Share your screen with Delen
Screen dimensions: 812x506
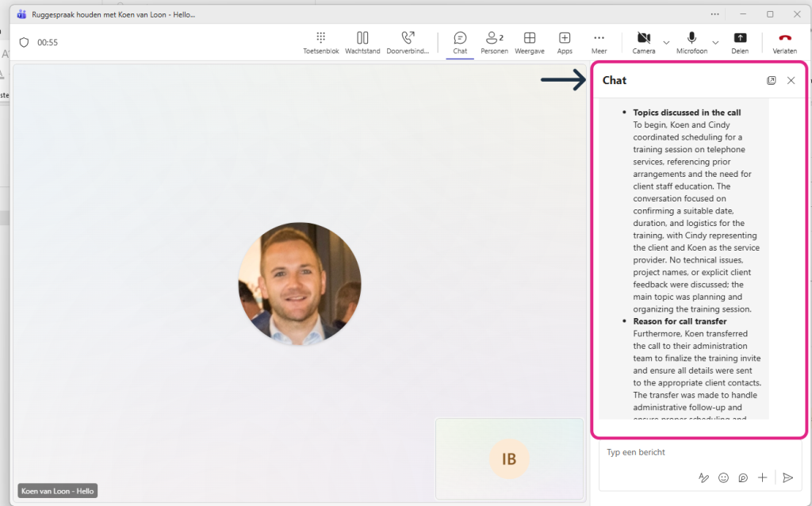(x=740, y=43)
